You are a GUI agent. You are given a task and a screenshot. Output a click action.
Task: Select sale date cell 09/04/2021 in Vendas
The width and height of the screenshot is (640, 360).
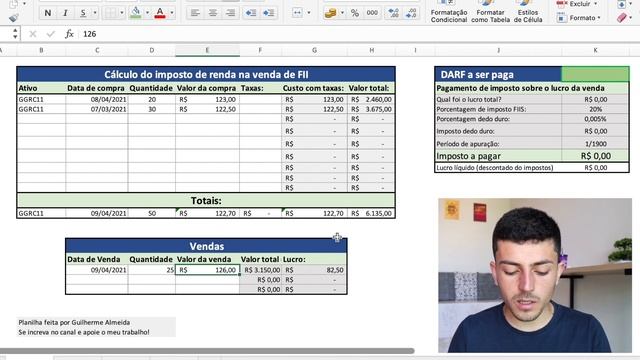pyautogui.click(x=97, y=270)
